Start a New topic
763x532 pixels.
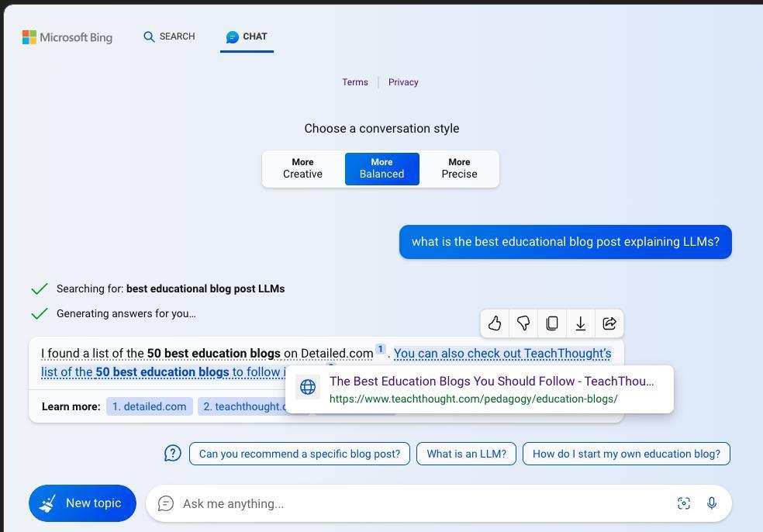(82, 503)
